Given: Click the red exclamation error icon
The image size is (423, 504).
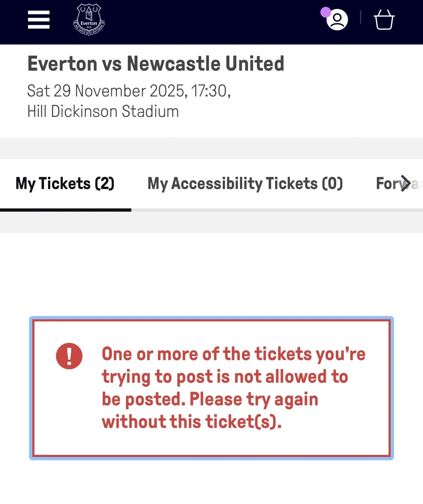Looking at the screenshot, I should (69, 356).
